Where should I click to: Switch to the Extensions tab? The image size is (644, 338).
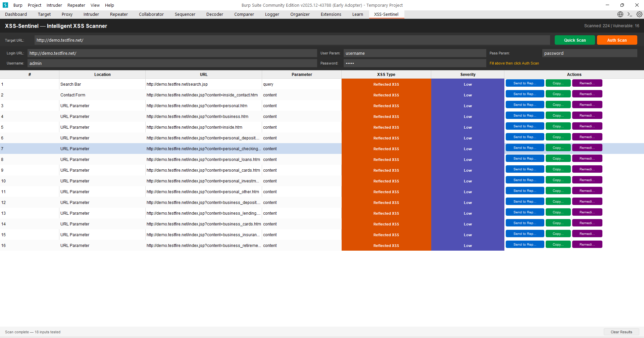(331, 14)
